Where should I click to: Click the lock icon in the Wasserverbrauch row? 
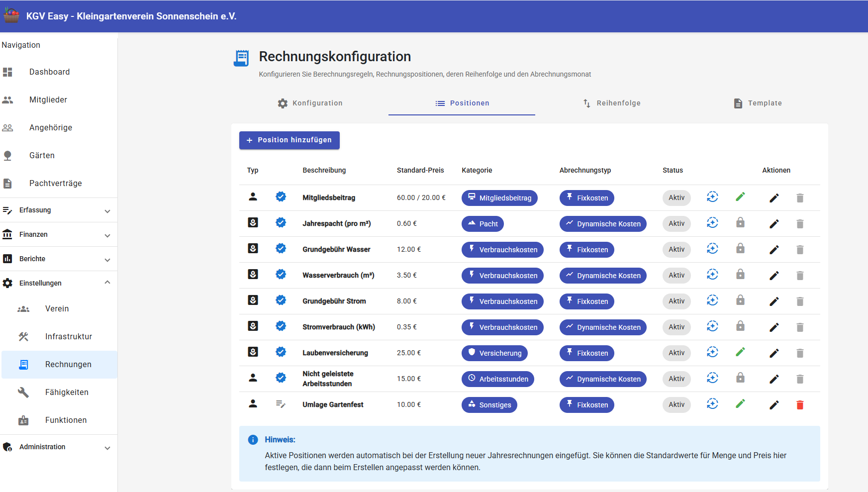pyautogui.click(x=740, y=274)
